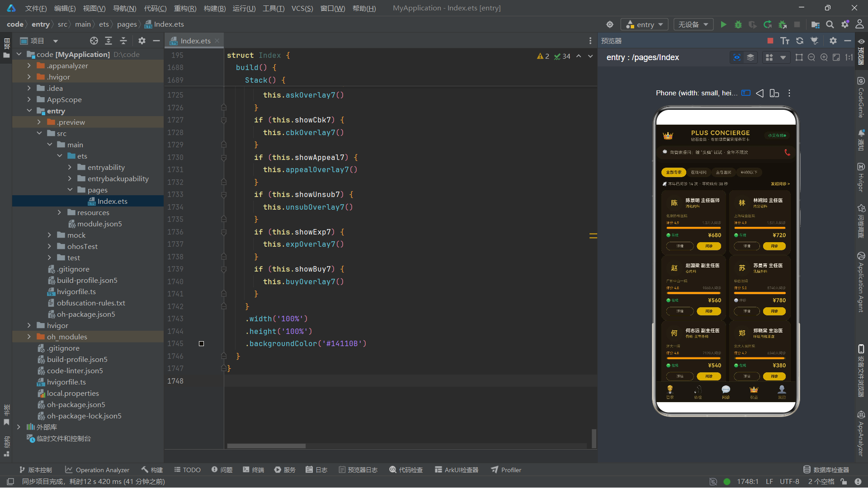This screenshot has width=868, height=488.
Task: Collapse all nodes in project tree
Action: 123,41
